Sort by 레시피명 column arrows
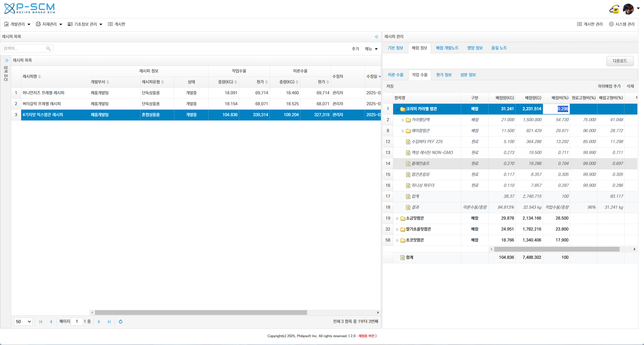644x345 pixels. pyautogui.click(x=40, y=77)
